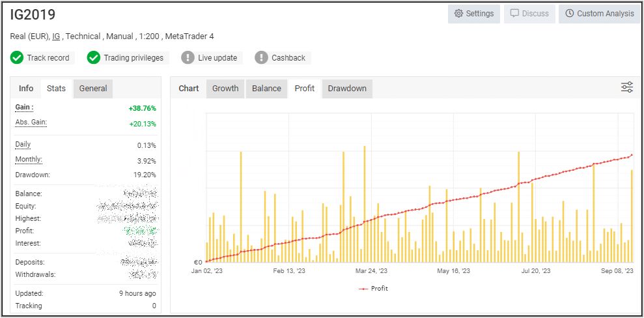The width and height of the screenshot is (644, 318).
Task: Click the clock icon on Custom Analysis
Action: pyautogui.click(x=569, y=14)
